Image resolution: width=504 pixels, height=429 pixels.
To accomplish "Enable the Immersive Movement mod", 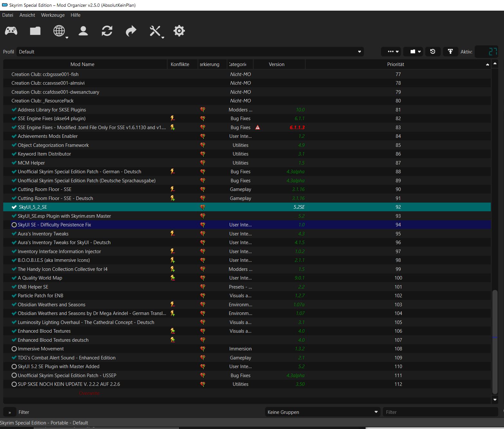I will click(14, 349).
